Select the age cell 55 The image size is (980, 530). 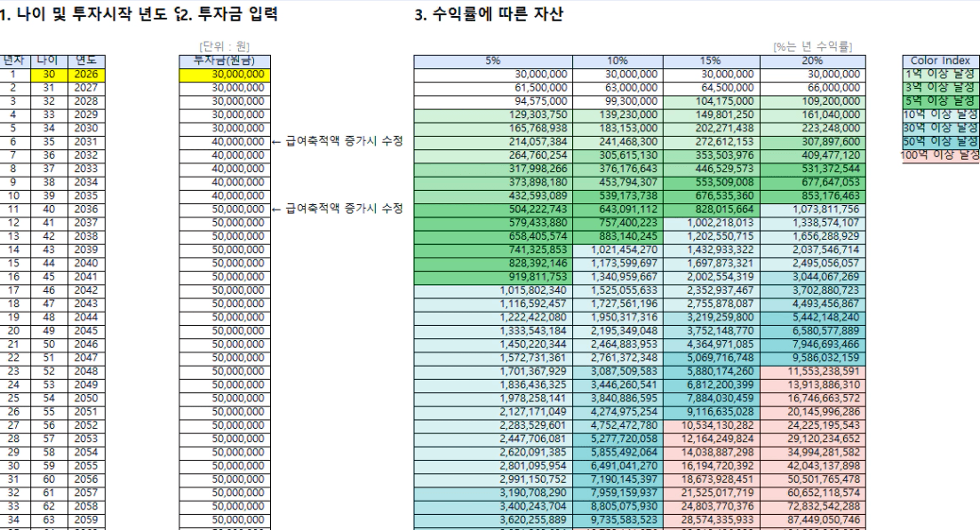point(49,412)
